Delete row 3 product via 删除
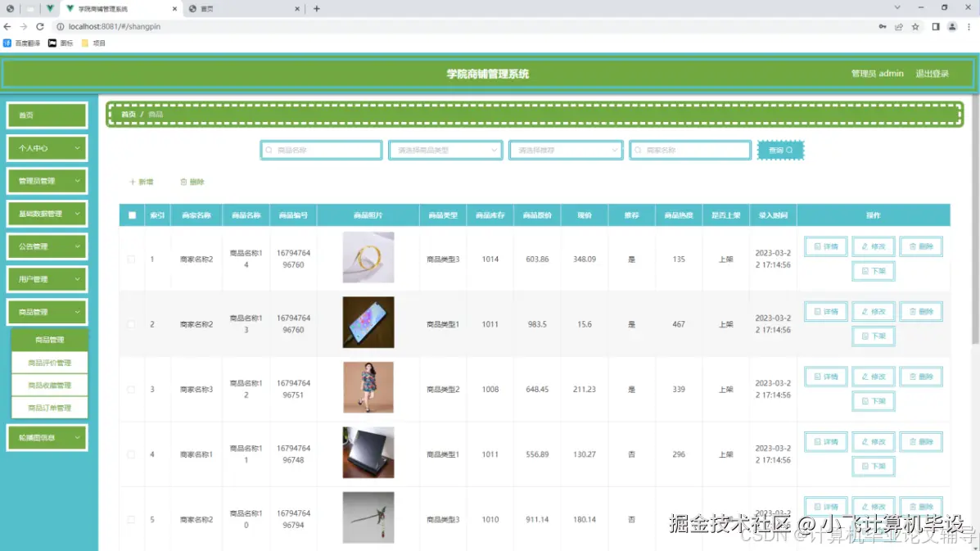The width and height of the screenshot is (980, 551). click(920, 377)
